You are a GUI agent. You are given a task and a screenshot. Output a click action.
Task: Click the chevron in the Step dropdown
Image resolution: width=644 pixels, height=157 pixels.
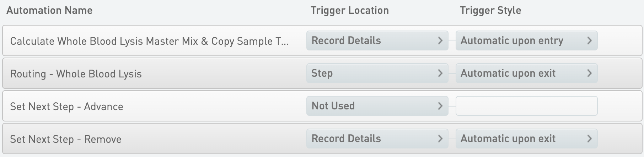[x=440, y=74]
